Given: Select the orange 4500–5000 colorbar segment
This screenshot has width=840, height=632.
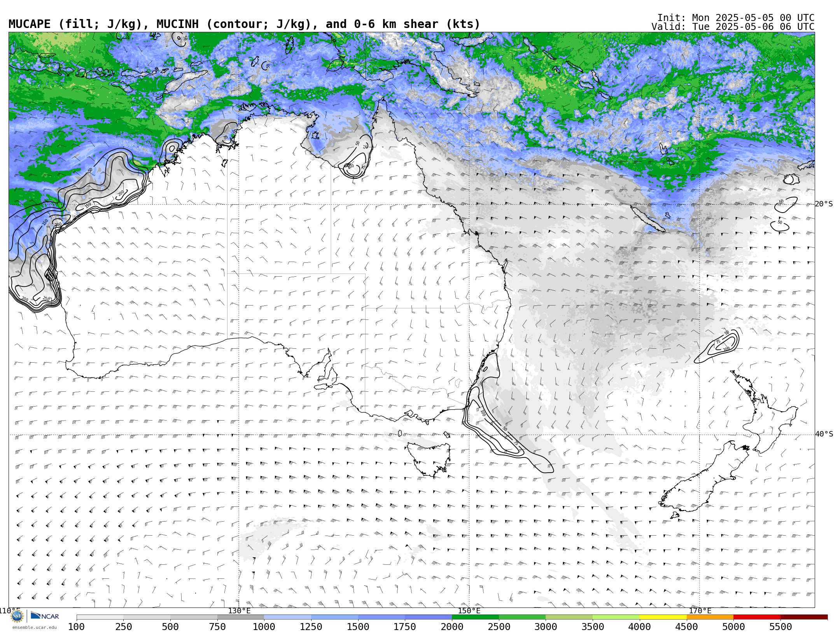Looking at the screenshot, I should click(x=710, y=617).
